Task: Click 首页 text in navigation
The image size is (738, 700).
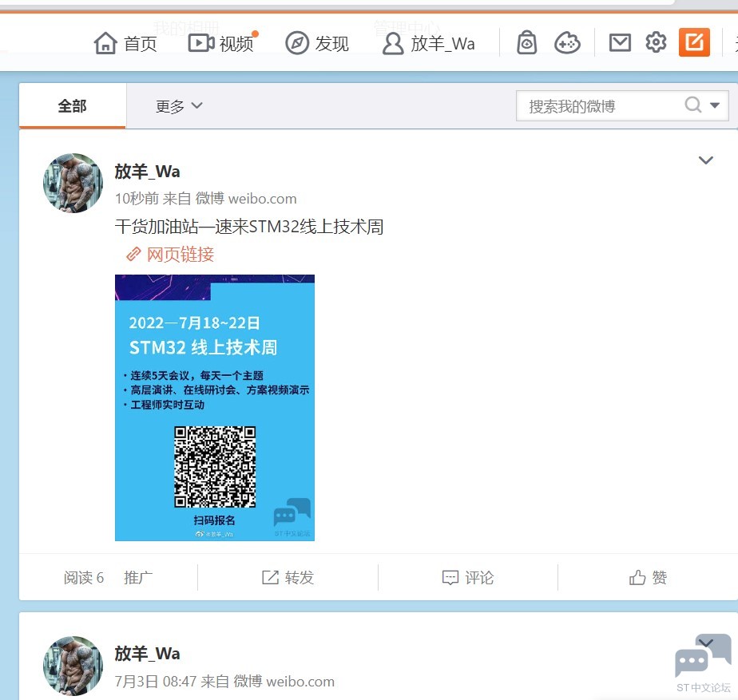Action: [141, 44]
